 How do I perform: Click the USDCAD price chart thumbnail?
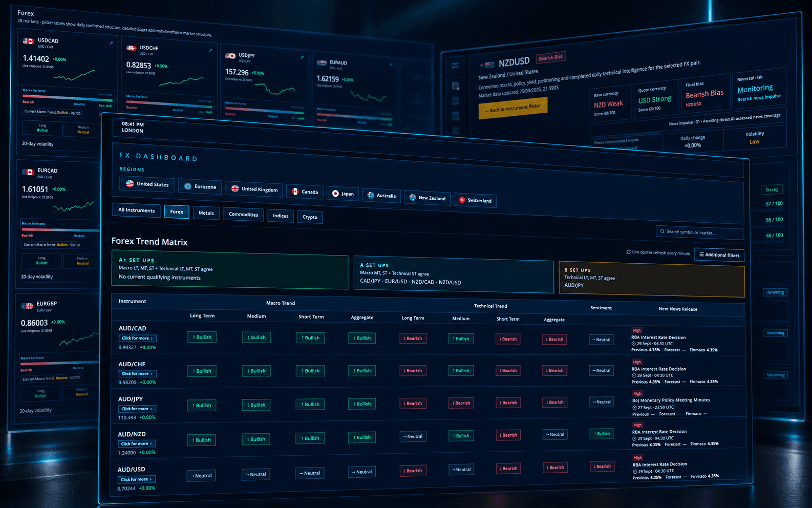[x=74, y=75]
